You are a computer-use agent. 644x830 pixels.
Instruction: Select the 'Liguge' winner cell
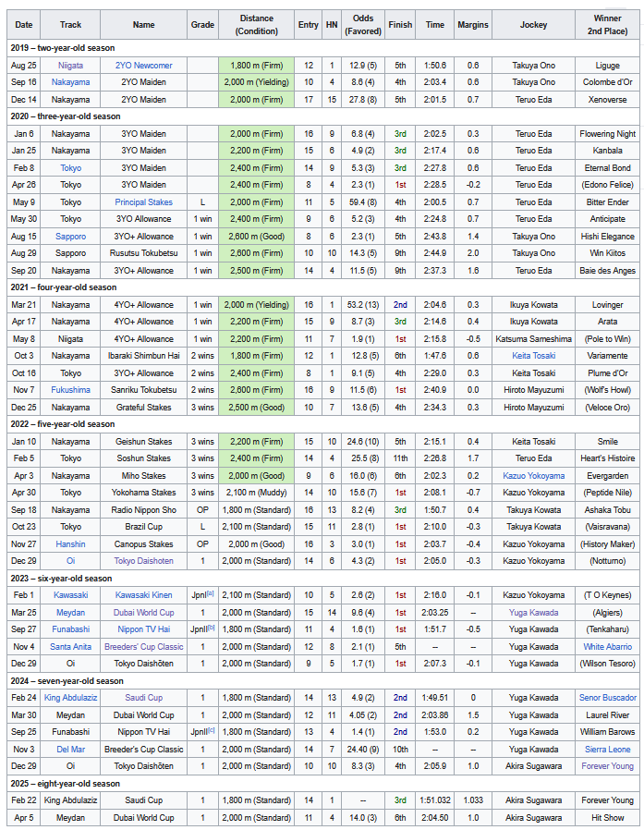[x=607, y=66]
